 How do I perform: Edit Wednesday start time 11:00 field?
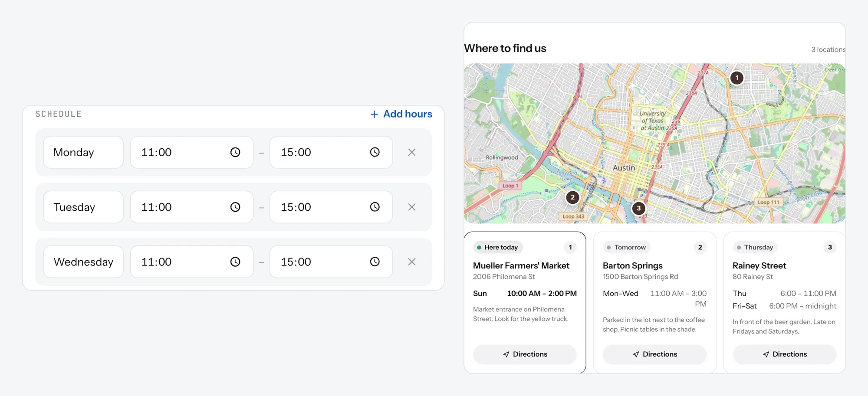192,262
